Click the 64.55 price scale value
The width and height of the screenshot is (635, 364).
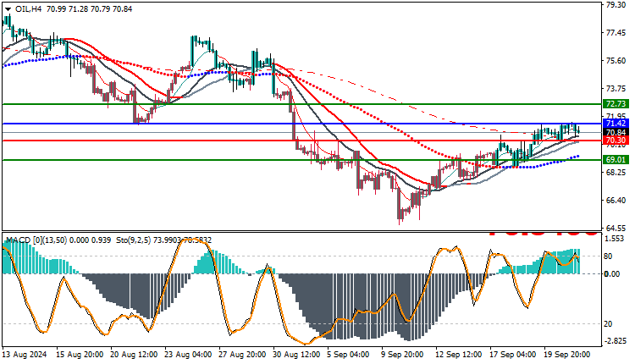pos(616,228)
